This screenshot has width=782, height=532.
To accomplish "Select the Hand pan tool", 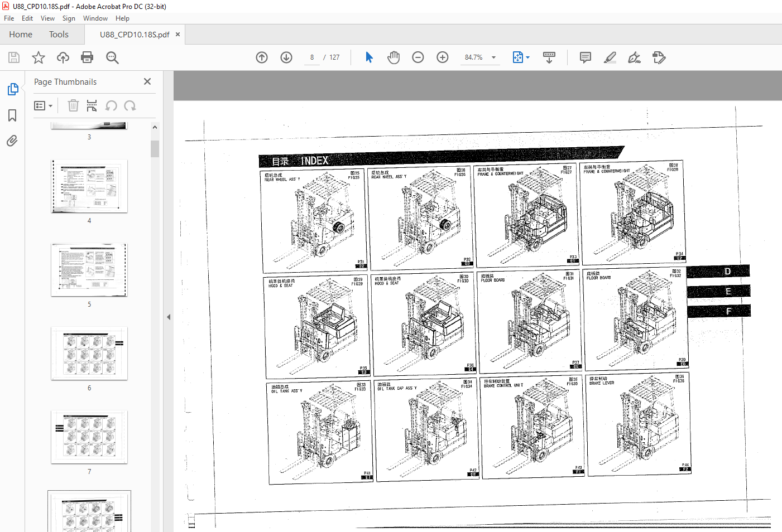I will click(394, 57).
